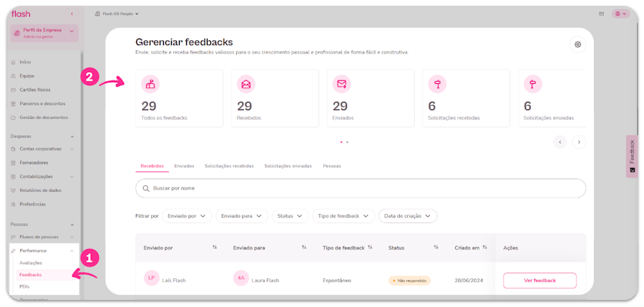Open Gestão de documentos
The height and width of the screenshot is (307, 644).
tap(44, 117)
